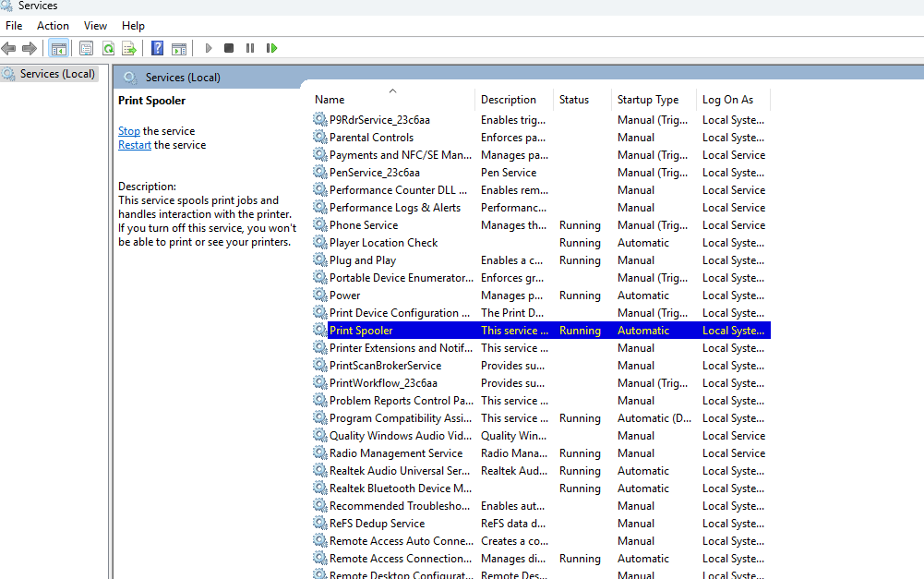
Task: Click the Services (Local) panel header icon
Action: pos(130,78)
